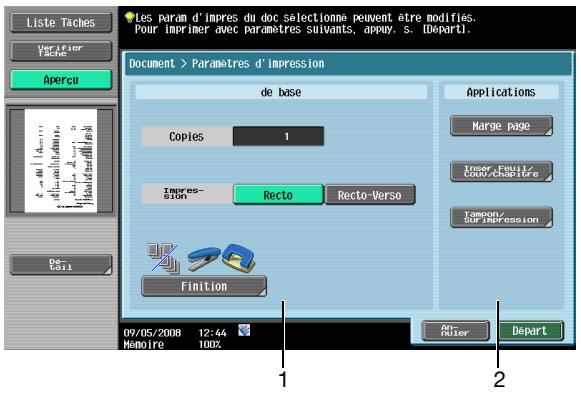The height and width of the screenshot is (393, 581).
Task: Click the Annuler cancel button
Action: (455, 330)
